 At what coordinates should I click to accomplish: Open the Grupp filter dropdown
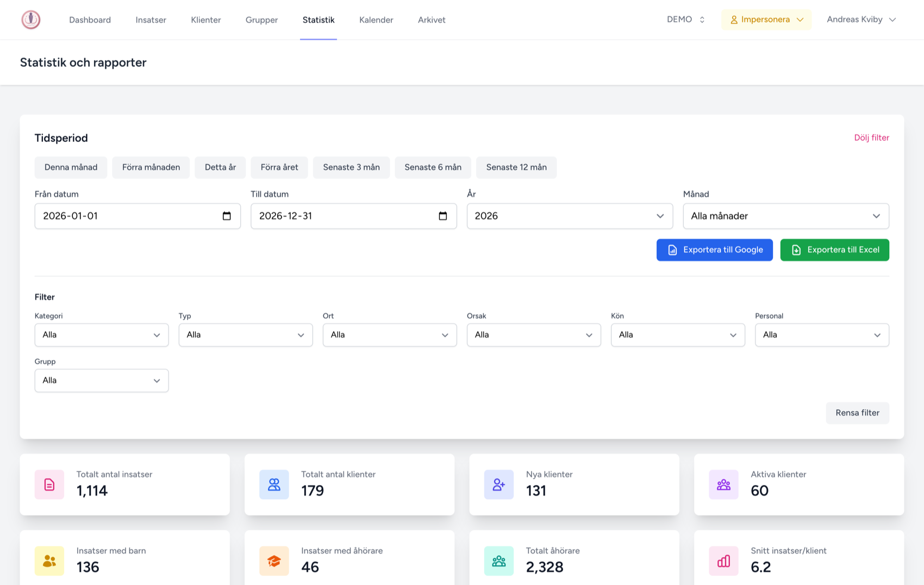click(x=102, y=381)
